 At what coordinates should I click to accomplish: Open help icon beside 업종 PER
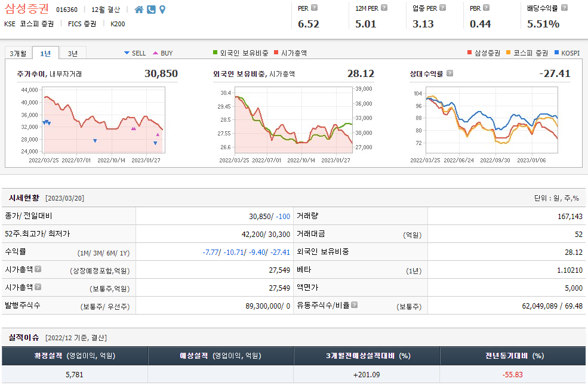pos(442,8)
